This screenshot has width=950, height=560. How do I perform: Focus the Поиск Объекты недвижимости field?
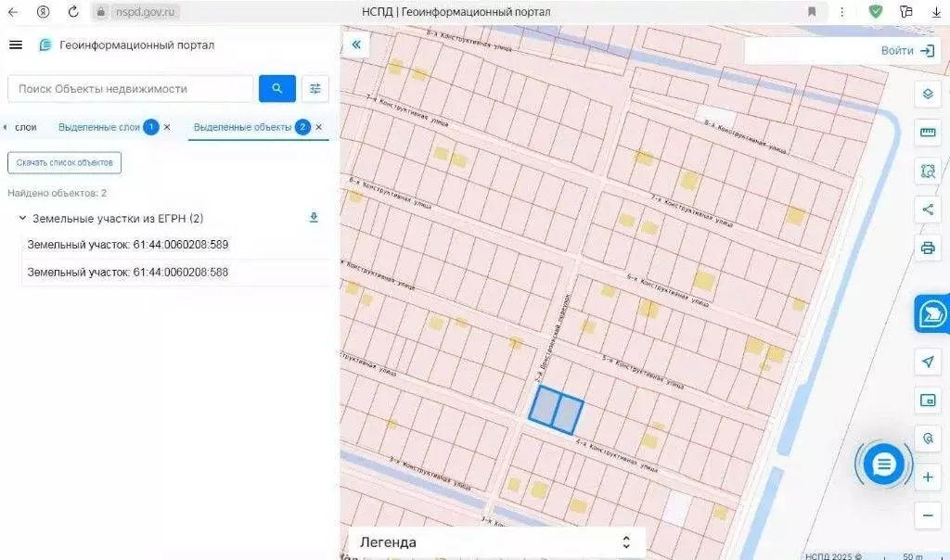coord(130,88)
